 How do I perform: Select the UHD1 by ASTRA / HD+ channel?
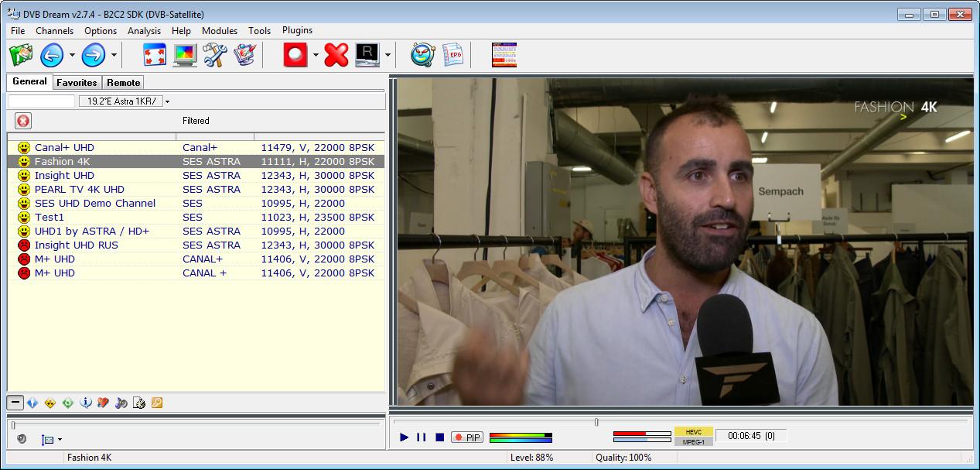(x=196, y=232)
